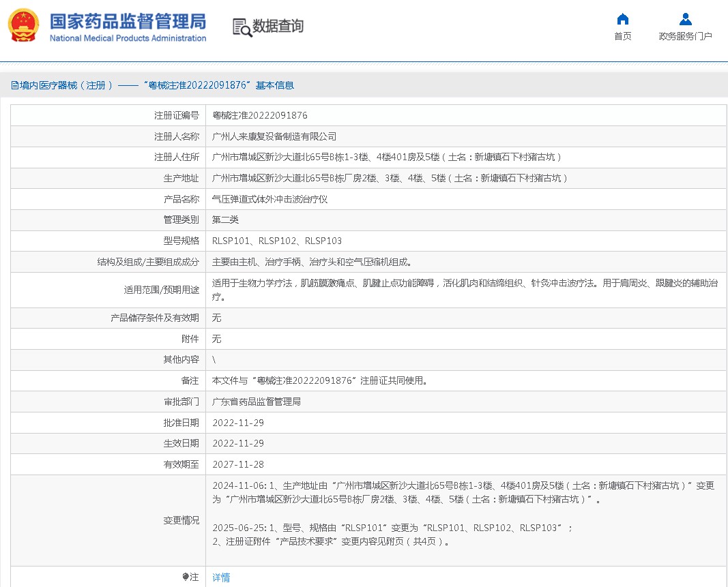The width and height of the screenshot is (728, 587).
Task: Click the document icon before 境内医疗器械
Action: coord(14,85)
